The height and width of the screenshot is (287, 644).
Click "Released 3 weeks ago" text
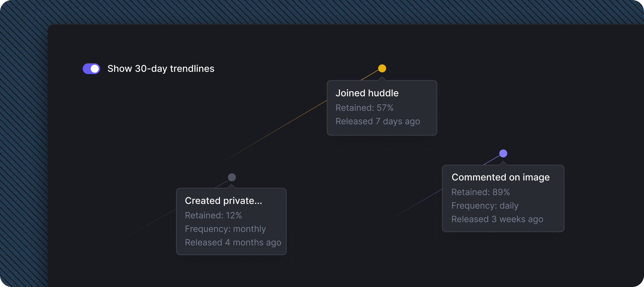[x=497, y=219]
